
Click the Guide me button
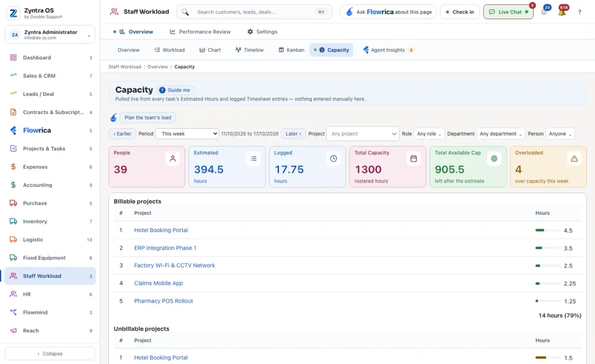coord(175,90)
